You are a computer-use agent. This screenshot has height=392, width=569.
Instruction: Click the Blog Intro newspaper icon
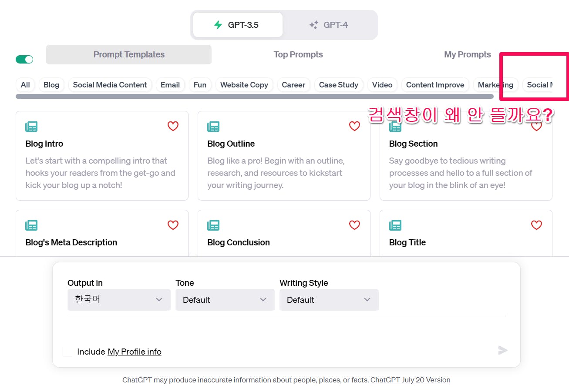click(31, 127)
